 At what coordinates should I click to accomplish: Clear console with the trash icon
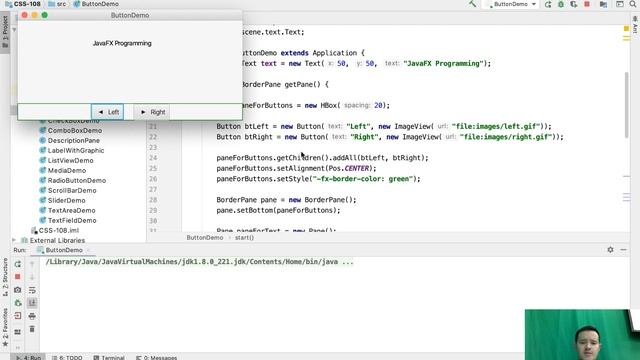[x=32, y=329]
